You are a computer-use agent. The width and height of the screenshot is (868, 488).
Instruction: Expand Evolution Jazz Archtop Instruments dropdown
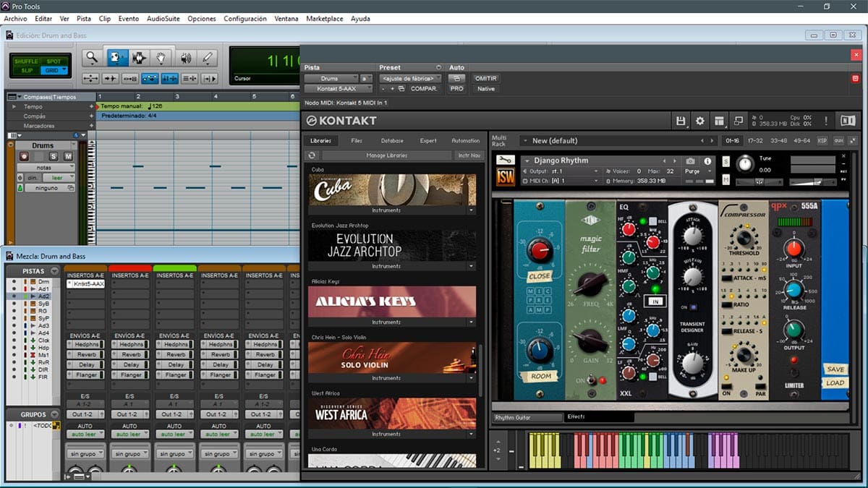coord(472,266)
